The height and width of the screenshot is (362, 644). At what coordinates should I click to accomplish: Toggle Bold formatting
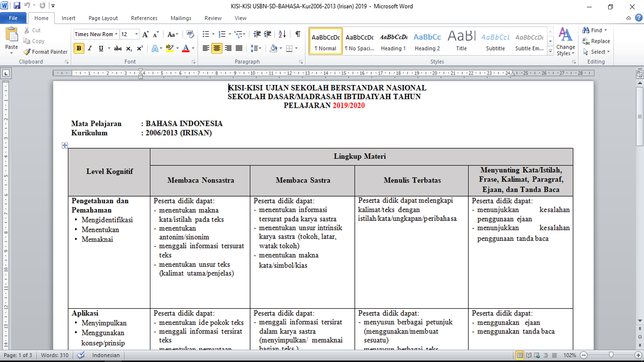coord(79,48)
